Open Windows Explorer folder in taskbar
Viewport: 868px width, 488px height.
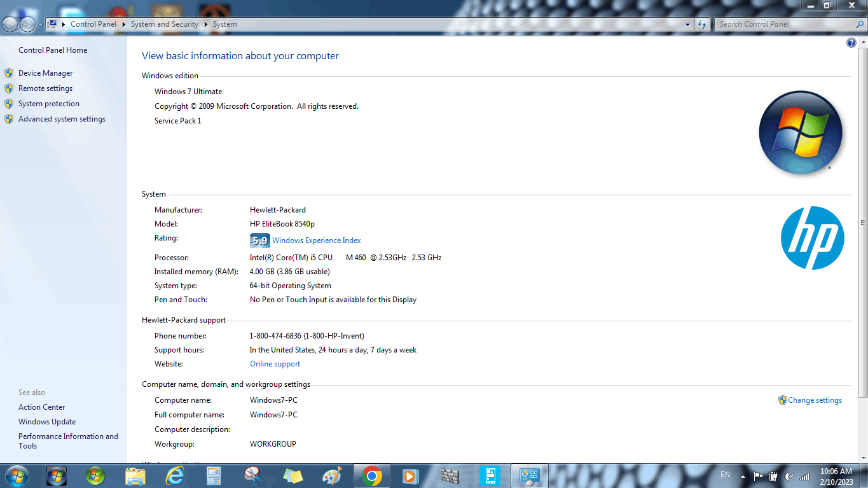click(135, 475)
